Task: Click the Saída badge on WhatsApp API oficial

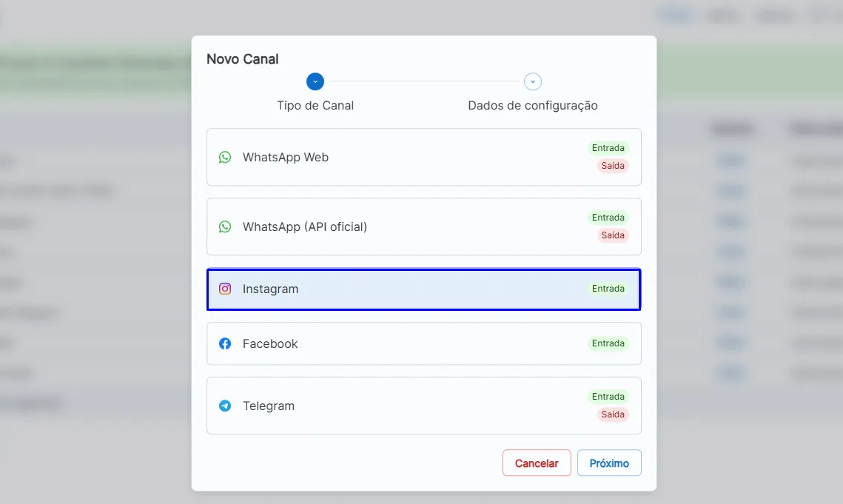Action: tap(613, 235)
